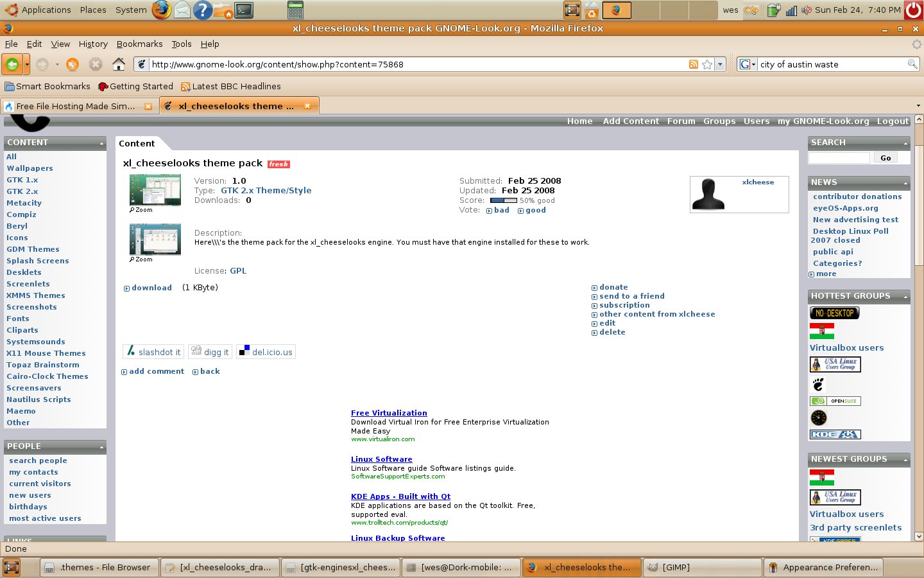The image size is (924, 578).
Task: Bookmark this page with the star icon
Action: [x=707, y=64]
